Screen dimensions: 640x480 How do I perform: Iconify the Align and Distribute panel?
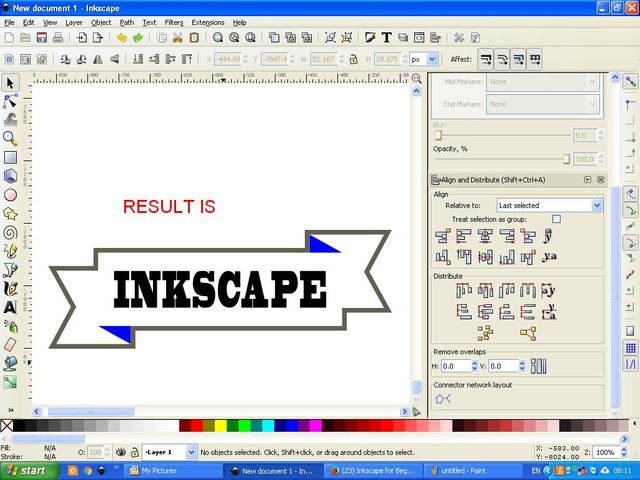coord(587,180)
